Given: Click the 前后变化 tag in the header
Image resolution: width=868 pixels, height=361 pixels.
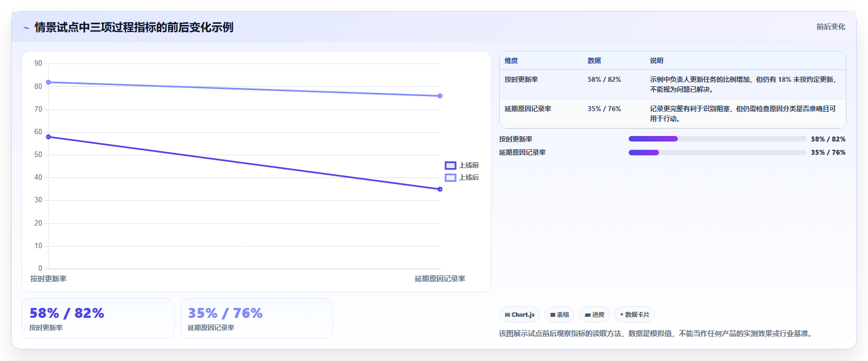Looking at the screenshot, I should [x=830, y=27].
